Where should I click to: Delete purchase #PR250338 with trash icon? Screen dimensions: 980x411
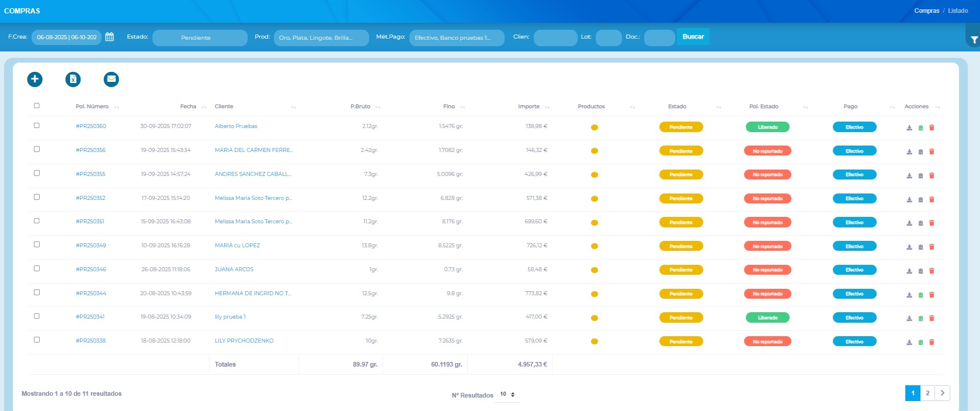932,342
